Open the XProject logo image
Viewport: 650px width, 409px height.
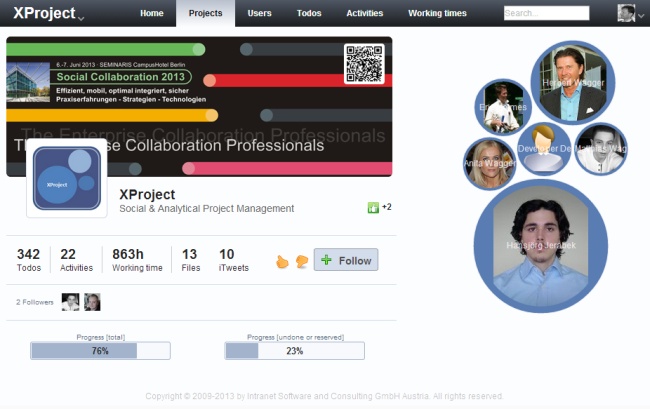67,178
